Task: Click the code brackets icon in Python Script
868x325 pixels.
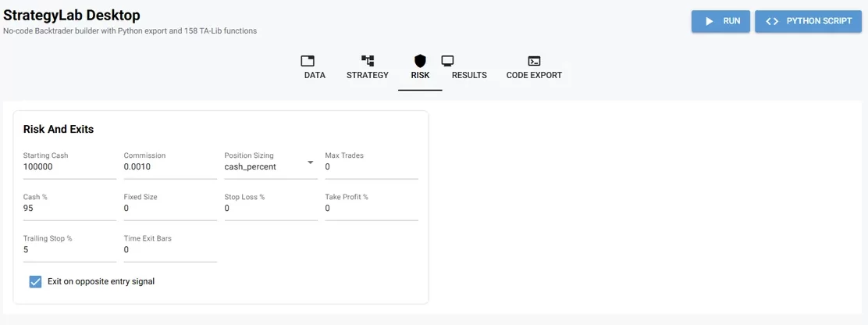Action: pyautogui.click(x=772, y=21)
